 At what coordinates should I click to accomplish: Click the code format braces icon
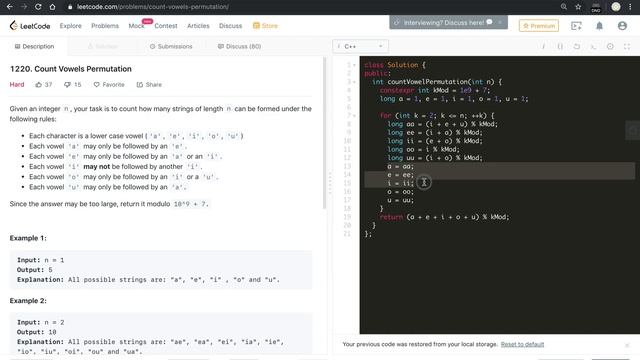pos(560,47)
